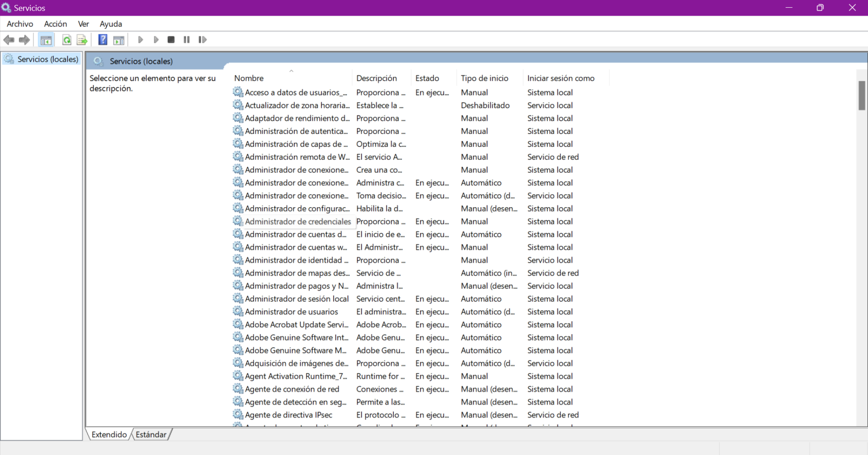Switch to the Estándar tab
The width and height of the screenshot is (868, 455).
(x=151, y=434)
